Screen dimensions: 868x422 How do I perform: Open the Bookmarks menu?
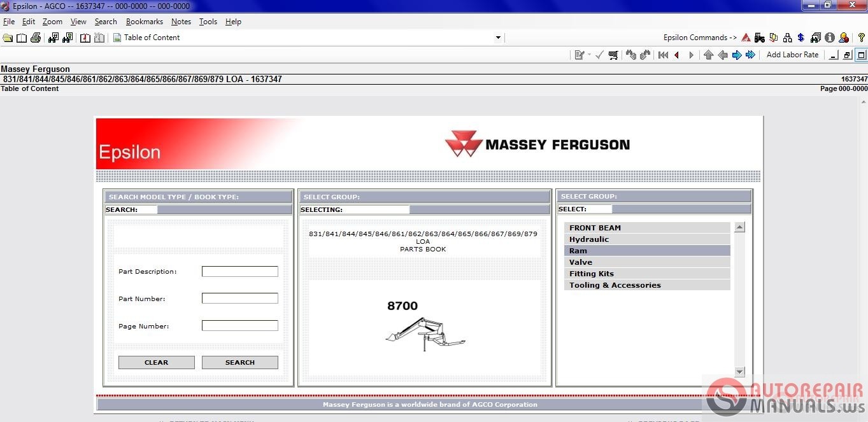pyautogui.click(x=145, y=22)
